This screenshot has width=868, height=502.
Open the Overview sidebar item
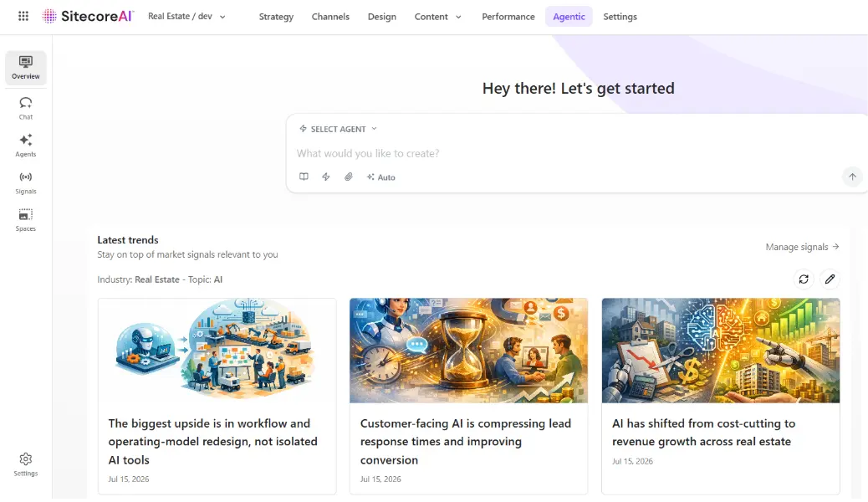25,68
